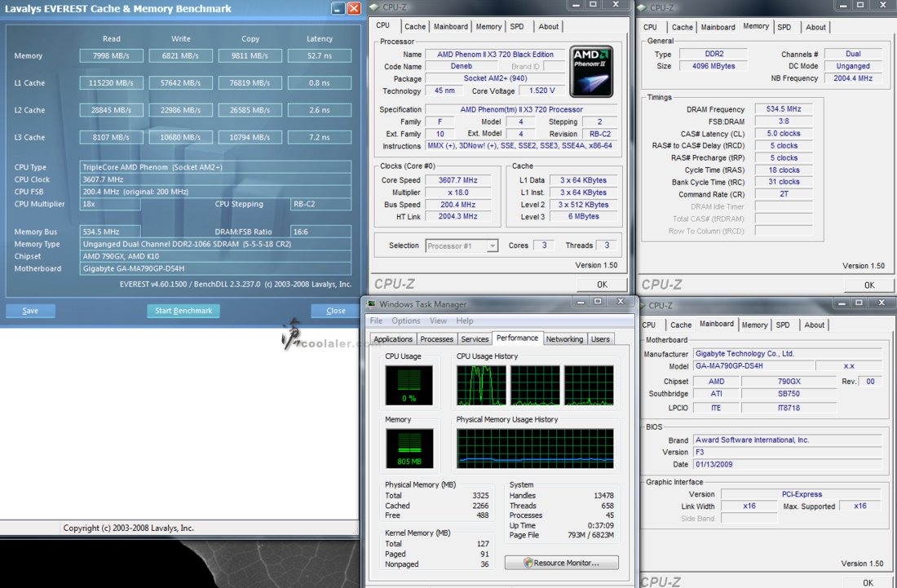Click the L1 Cache Read 115230 MB/s value
The height and width of the screenshot is (588, 897).
(111, 83)
